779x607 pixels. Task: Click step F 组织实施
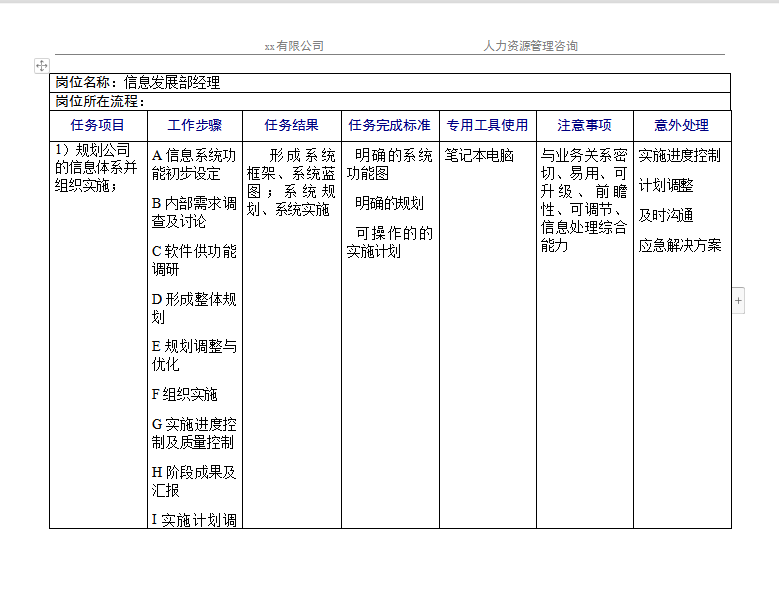pyautogui.click(x=184, y=394)
